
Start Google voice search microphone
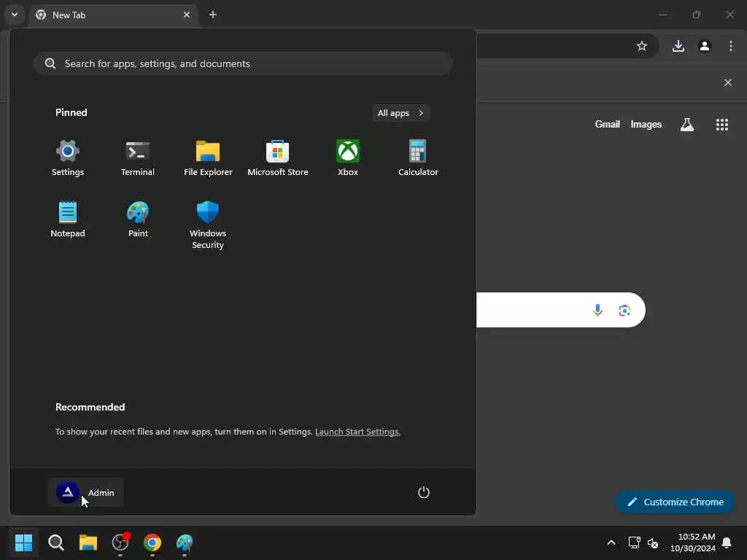pos(597,311)
